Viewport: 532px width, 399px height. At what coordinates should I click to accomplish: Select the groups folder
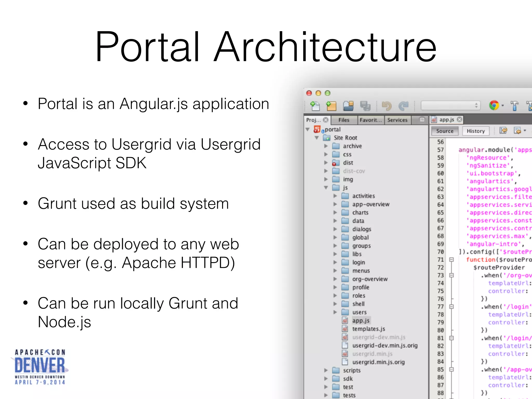tap(361, 246)
